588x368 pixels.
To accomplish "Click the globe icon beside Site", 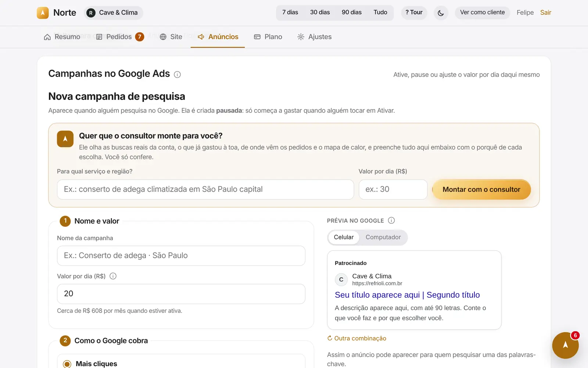I will pyautogui.click(x=163, y=37).
